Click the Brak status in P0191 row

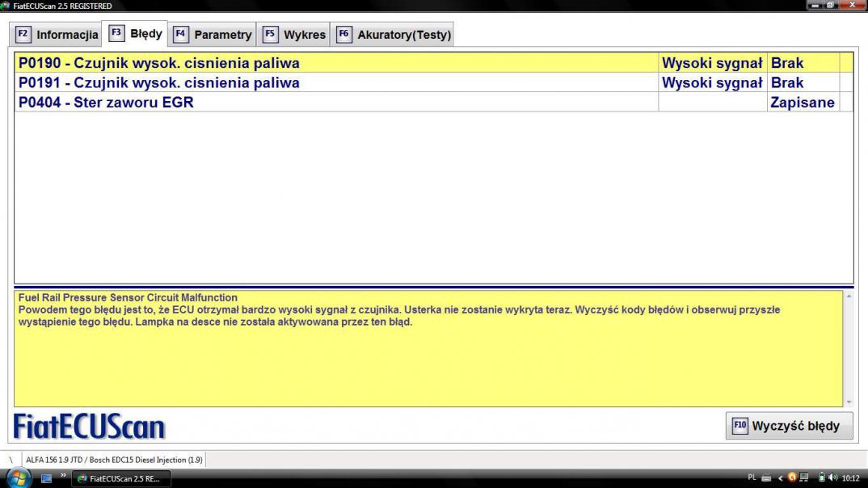coord(803,82)
